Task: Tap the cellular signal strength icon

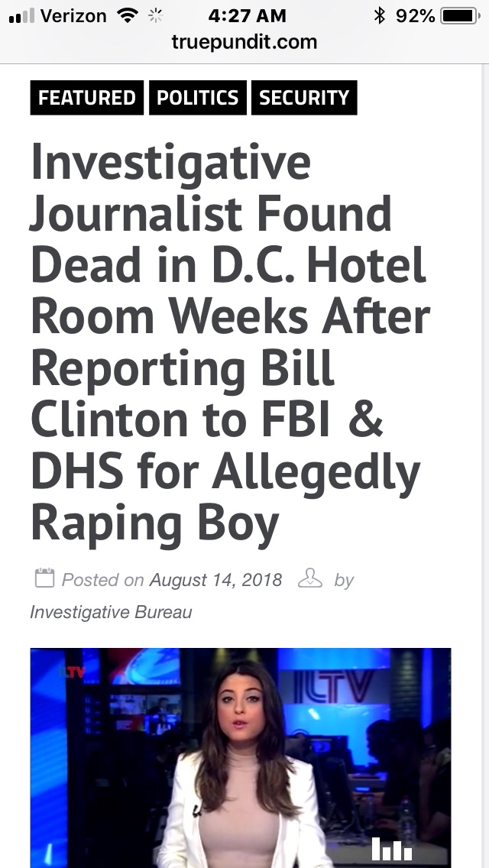Action: coord(21,17)
